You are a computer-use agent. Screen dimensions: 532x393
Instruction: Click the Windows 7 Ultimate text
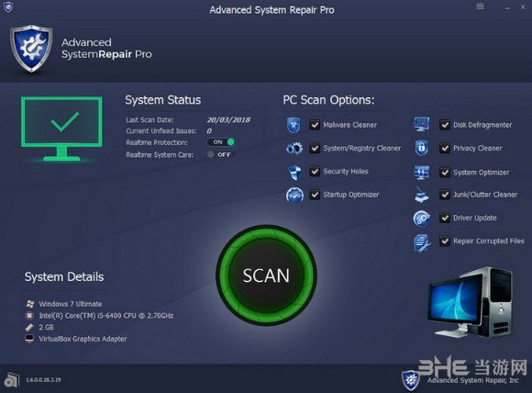71,304
